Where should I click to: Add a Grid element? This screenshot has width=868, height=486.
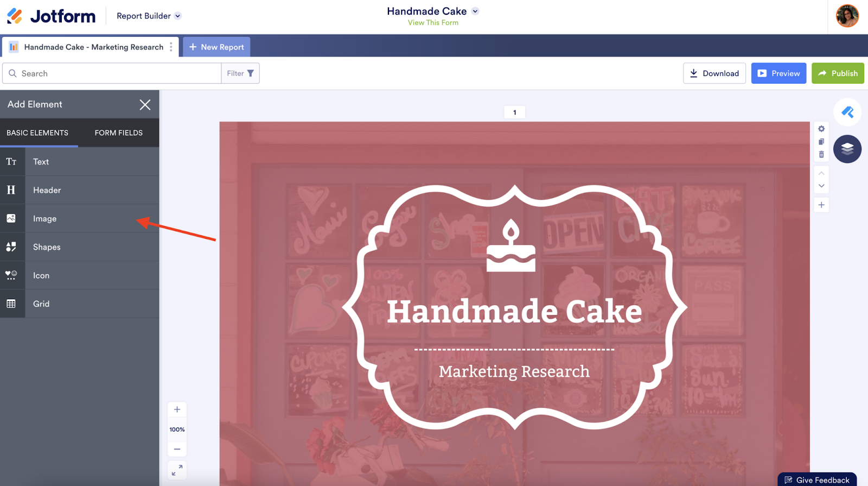(x=80, y=304)
